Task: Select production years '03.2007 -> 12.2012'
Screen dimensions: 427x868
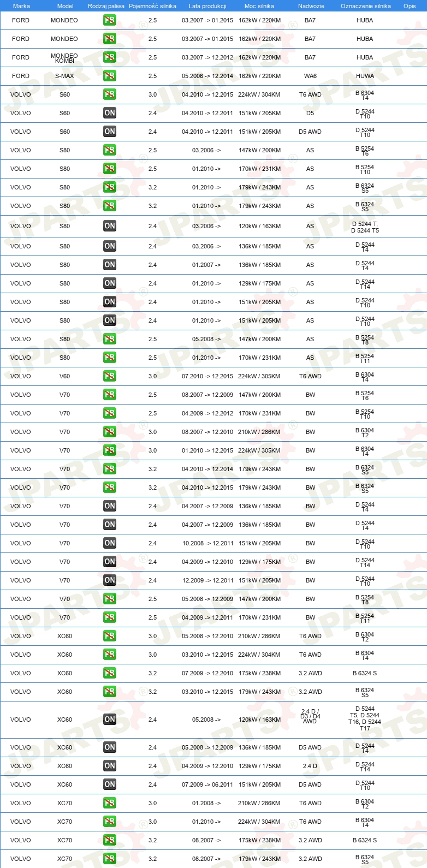Action: [x=207, y=57]
